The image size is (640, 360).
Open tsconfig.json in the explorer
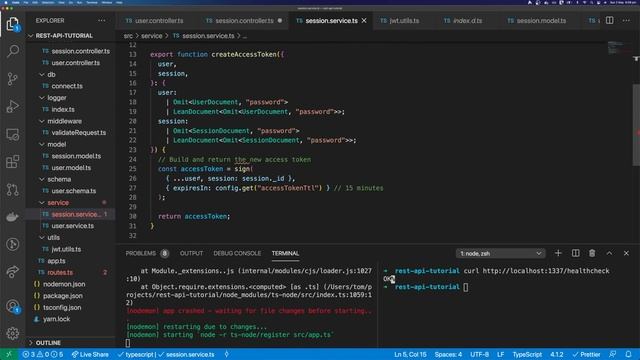pyautogui.click(x=62, y=307)
